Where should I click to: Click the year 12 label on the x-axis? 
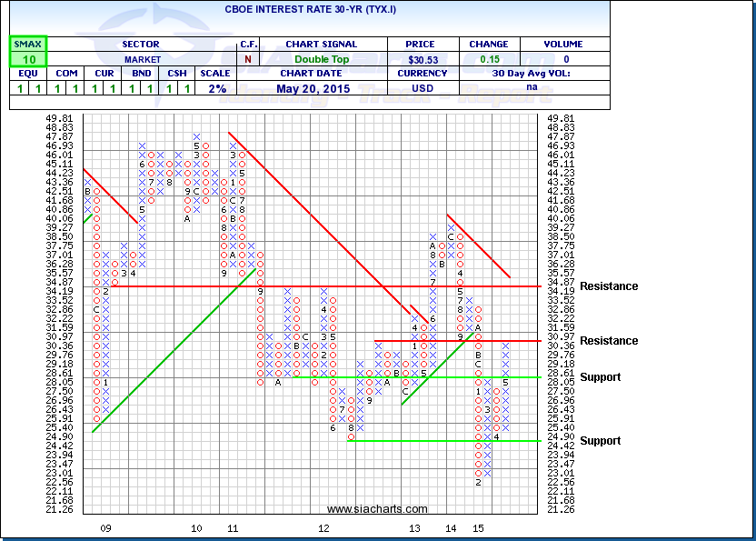coord(323,528)
